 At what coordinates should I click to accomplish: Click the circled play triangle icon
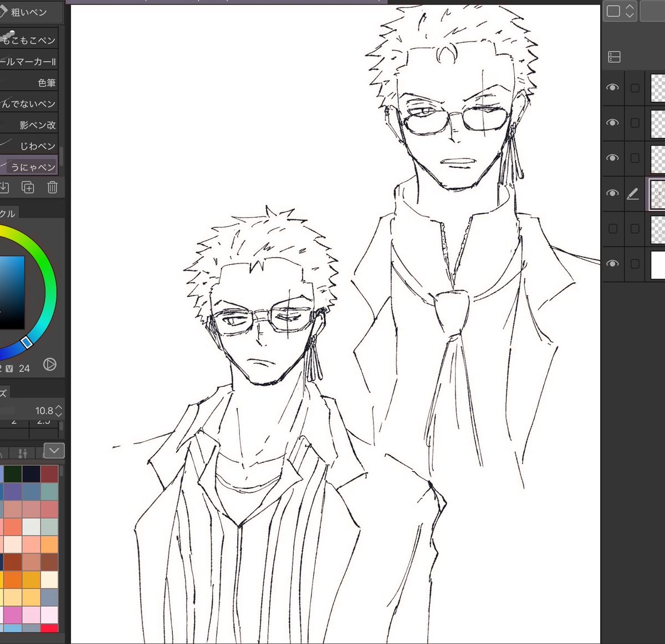pyautogui.click(x=50, y=364)
